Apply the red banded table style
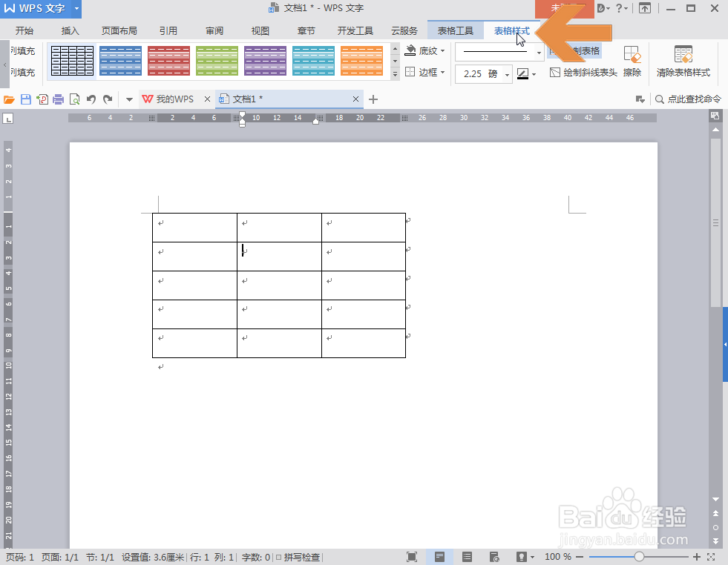Image resolution: width=728 pixels, height=565 pixels. [168, 61]
